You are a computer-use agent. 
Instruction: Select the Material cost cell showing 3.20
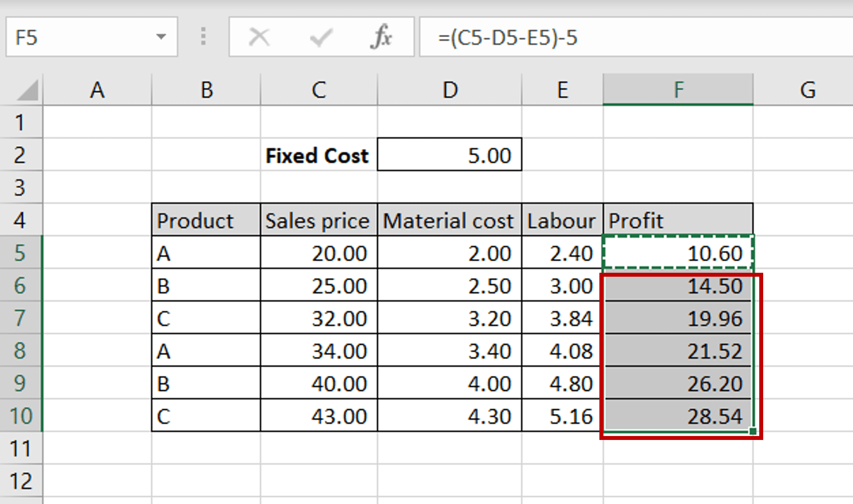point(449,318)
